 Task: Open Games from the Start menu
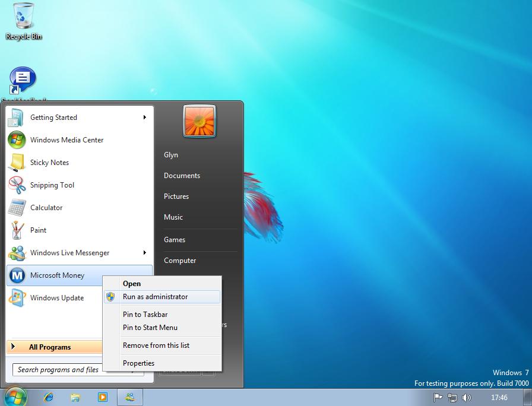click(175, 240)
